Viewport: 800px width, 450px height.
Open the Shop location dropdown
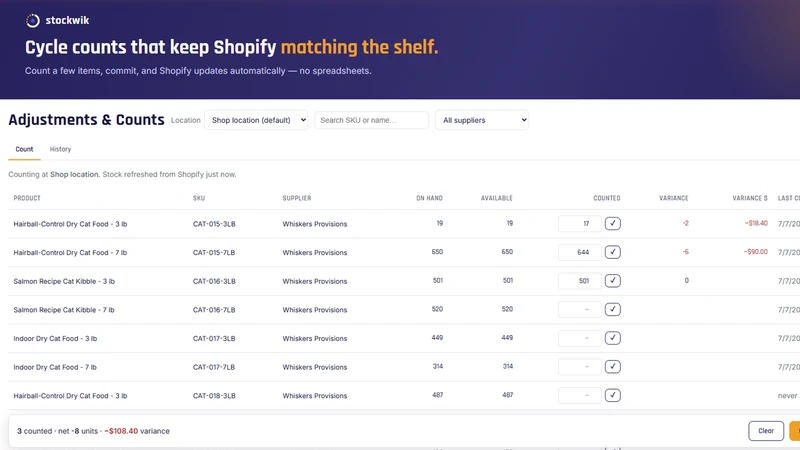(256, 120)
